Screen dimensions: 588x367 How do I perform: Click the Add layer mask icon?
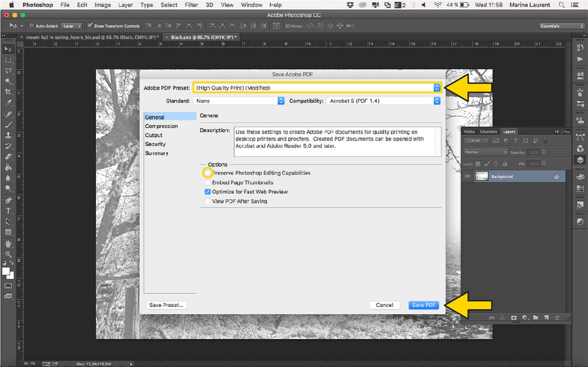[x=514, y=317]
